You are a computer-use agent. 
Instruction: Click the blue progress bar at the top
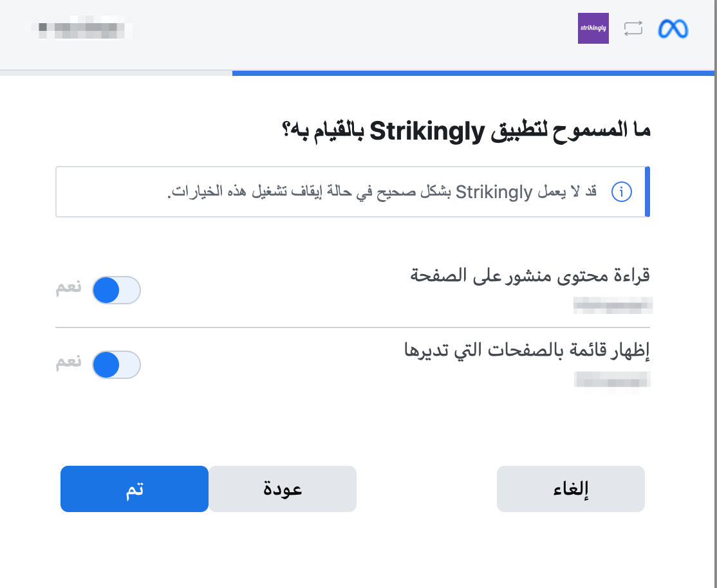click(x=473, y=73)
